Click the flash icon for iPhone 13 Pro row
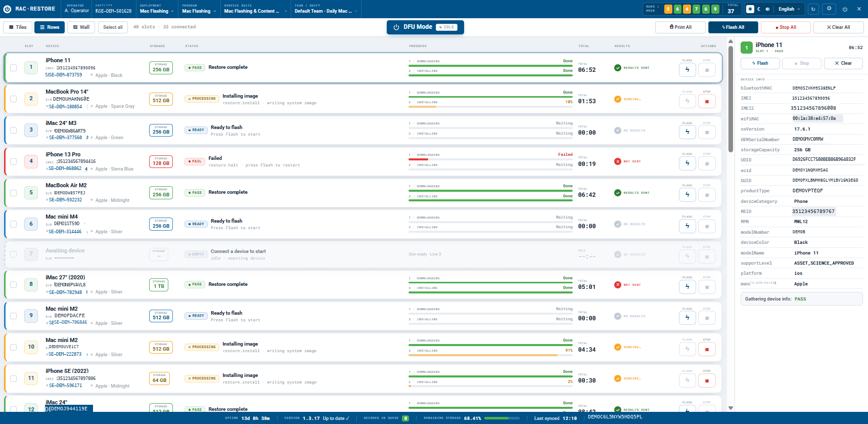The width and height of the screenshot is (868, 424). [x=687, y=163]
